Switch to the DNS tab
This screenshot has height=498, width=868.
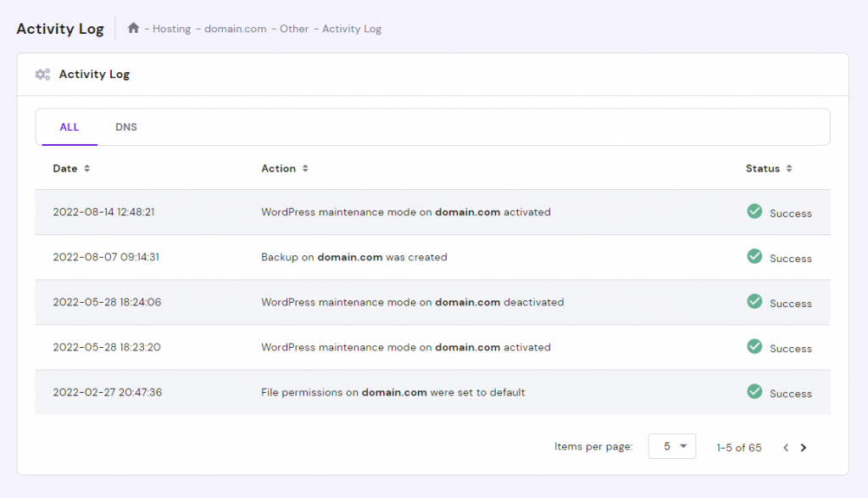(x=126, y=126)
